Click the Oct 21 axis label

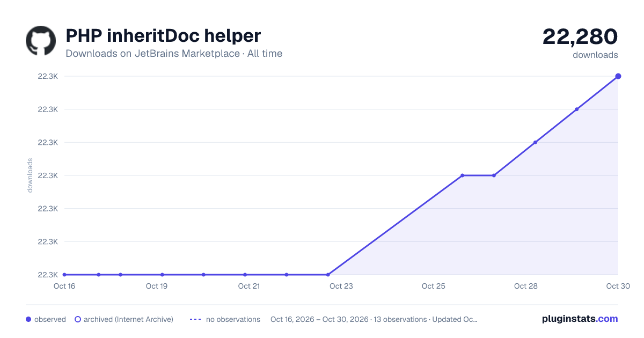point(249,286)
